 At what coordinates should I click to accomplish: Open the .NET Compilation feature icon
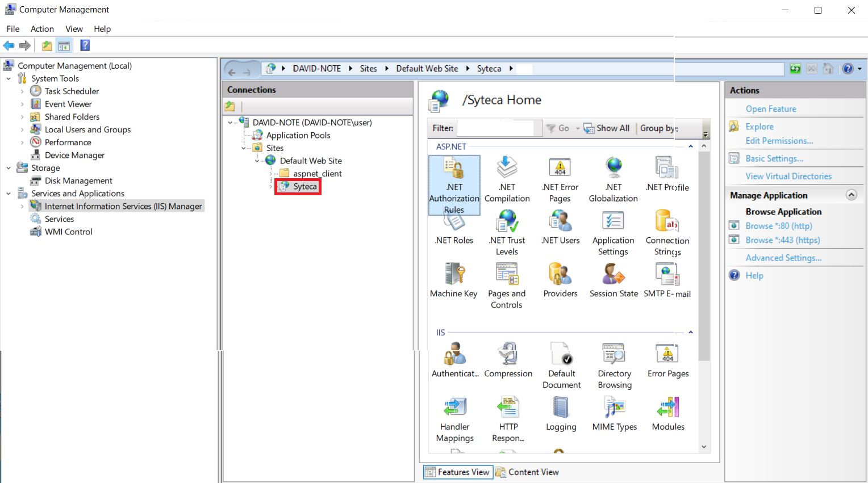[x=507, y=168]
